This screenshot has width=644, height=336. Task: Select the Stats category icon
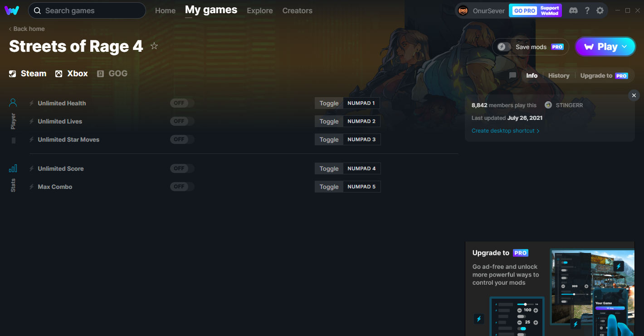click(x=13, y=168)
